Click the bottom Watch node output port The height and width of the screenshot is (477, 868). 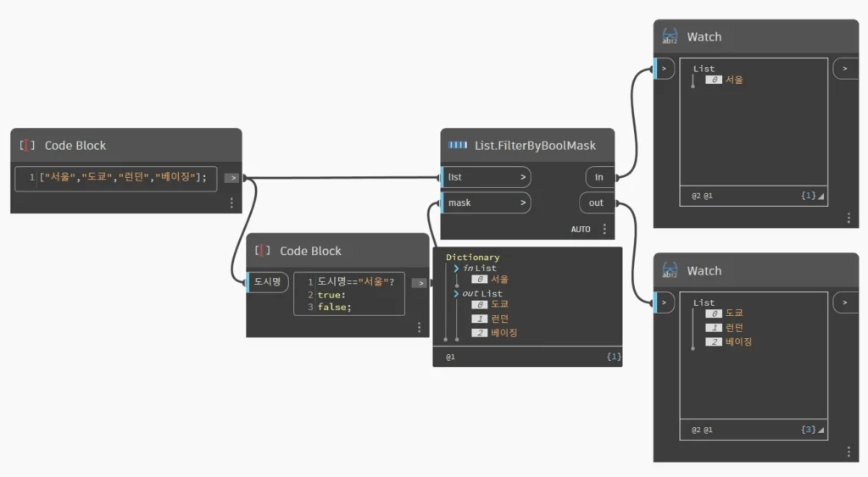click(845, 302)
